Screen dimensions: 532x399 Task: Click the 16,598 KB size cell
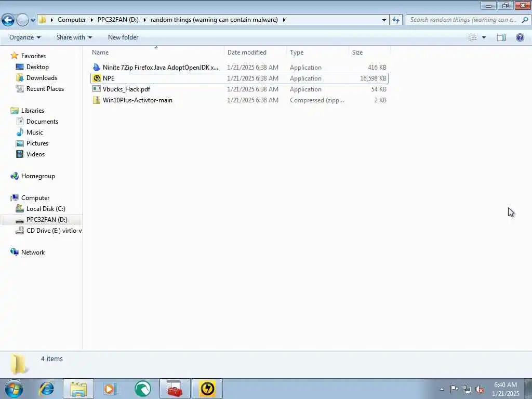(x=373, y=78)
